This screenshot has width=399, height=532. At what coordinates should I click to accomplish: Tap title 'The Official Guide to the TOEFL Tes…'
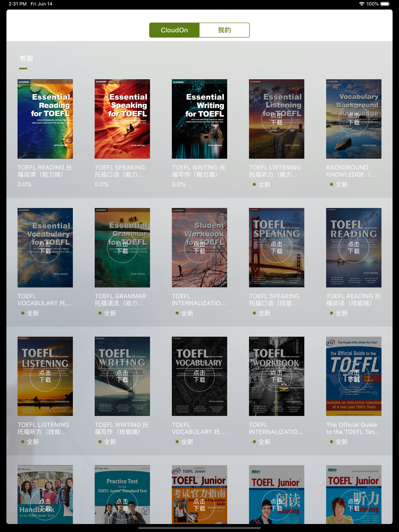pos(353,428)
